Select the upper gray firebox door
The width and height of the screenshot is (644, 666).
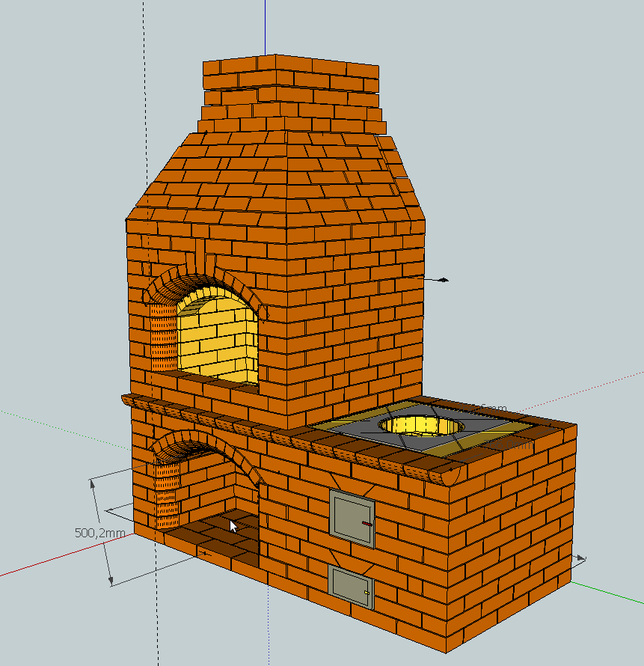pos(349,517)
